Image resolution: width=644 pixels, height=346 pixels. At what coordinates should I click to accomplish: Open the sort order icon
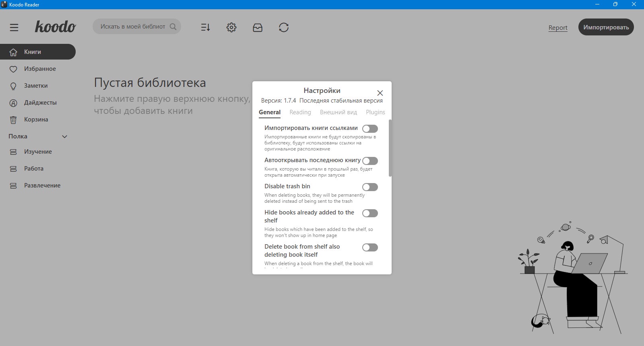click(205, 27)
